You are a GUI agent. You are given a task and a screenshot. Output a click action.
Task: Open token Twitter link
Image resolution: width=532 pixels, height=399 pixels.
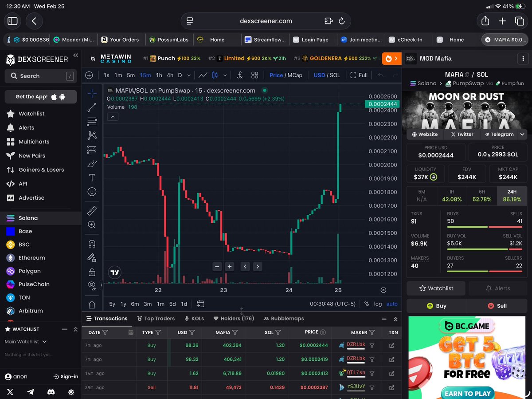[x=462, y=134]
